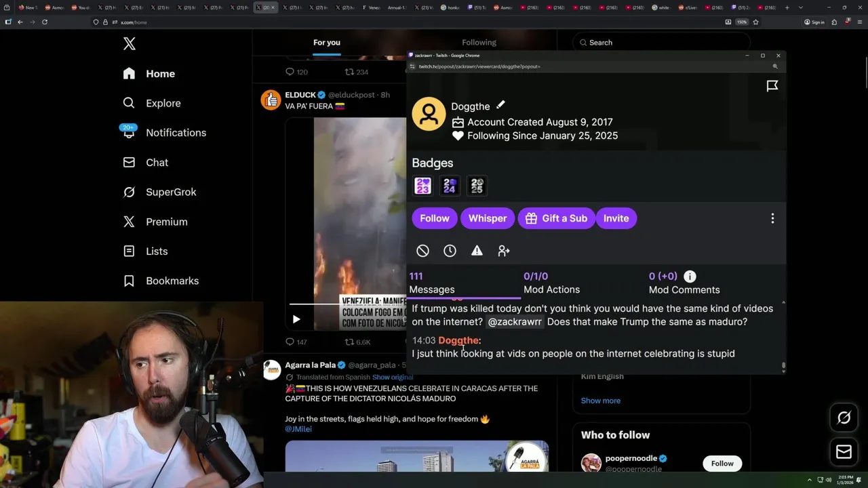Invite Doggthe
The height and width of the screenshot is (488, 868).
pos(616,218)
